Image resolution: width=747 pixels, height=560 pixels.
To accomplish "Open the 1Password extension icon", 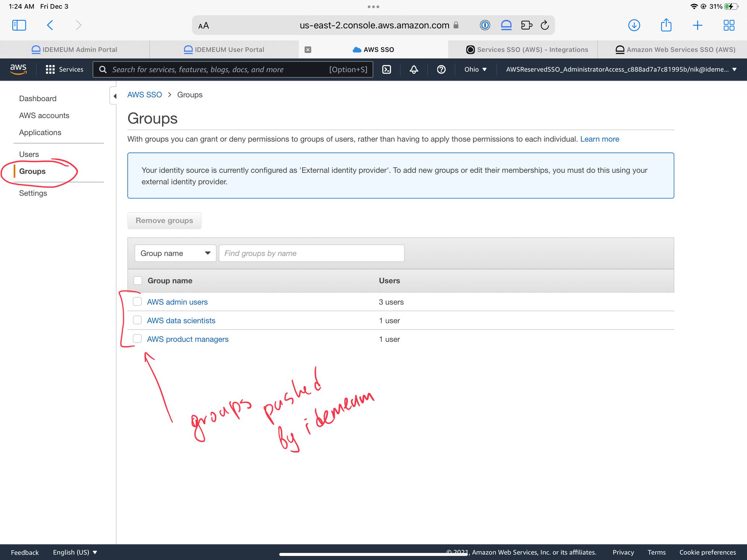I will [485, 25].
